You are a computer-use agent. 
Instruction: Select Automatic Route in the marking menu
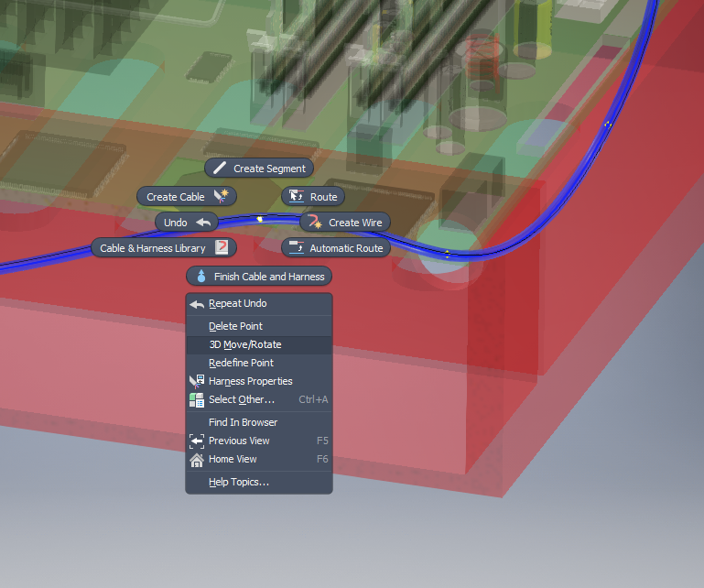[x=336, y=248]
